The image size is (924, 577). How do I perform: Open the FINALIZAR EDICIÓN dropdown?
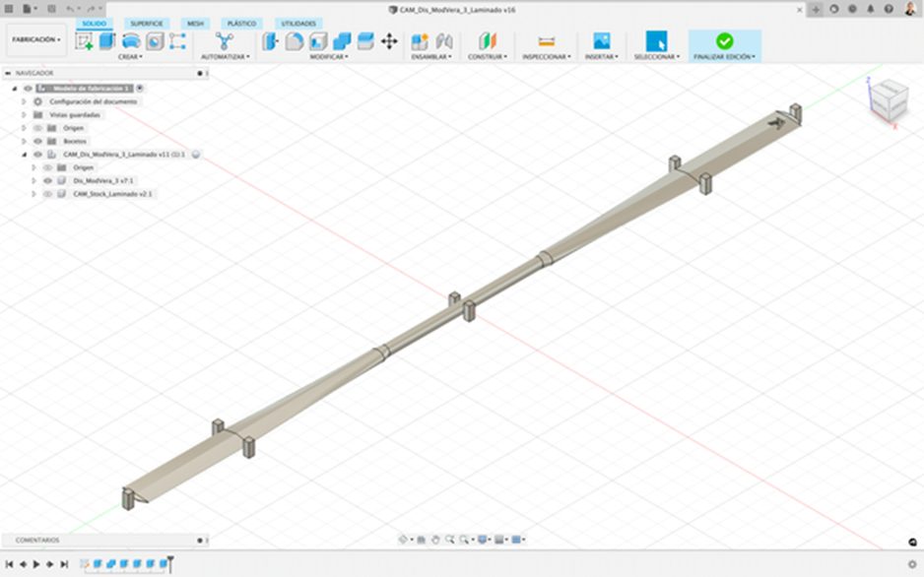(x=724, y=56)
